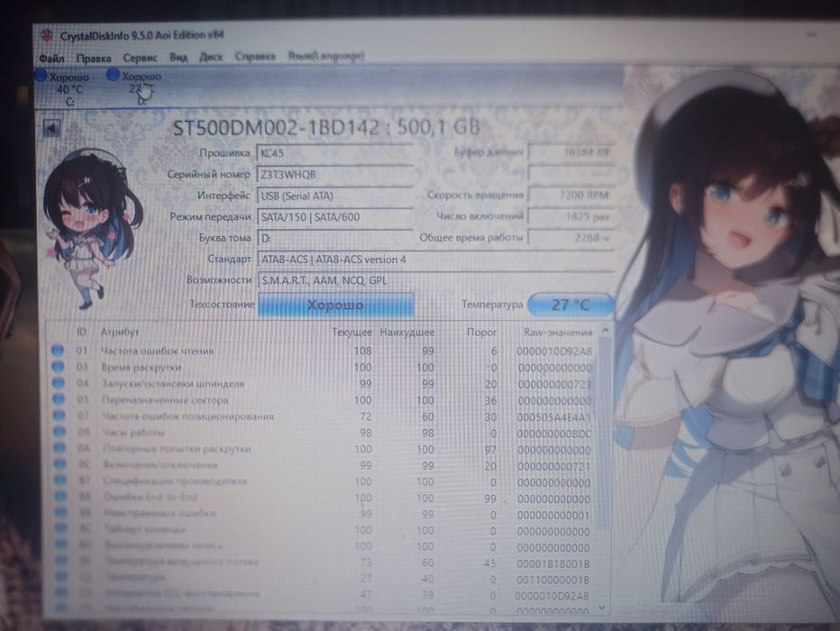Click current value 108 in first row
840x631 pixels.
(x=362, y=351)
